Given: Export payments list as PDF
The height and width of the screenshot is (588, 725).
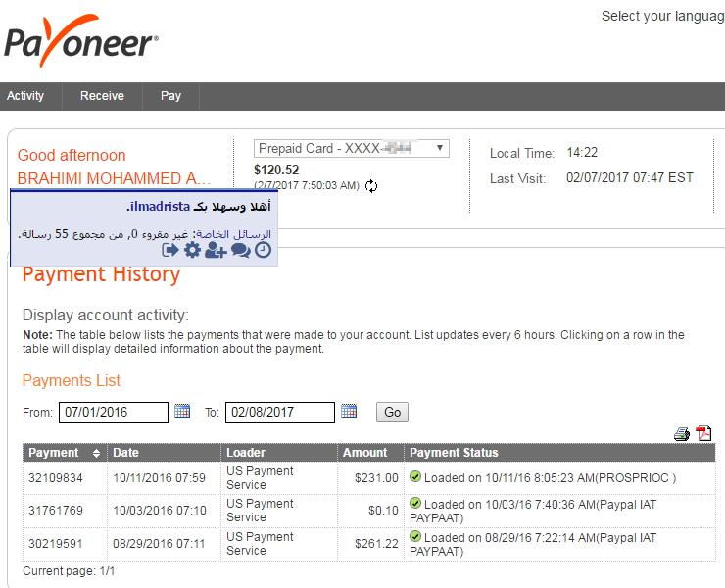Looking at the screenshot, I should [x=703, y=433].
